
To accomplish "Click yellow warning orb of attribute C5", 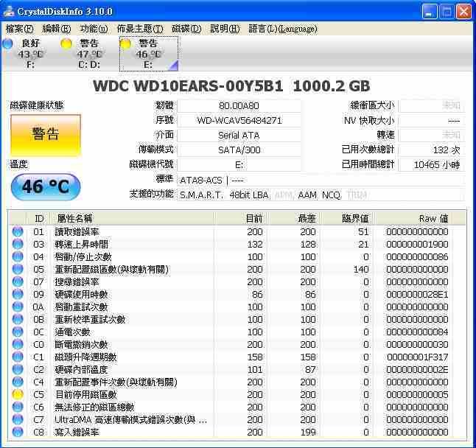I will tap(18, 395).
